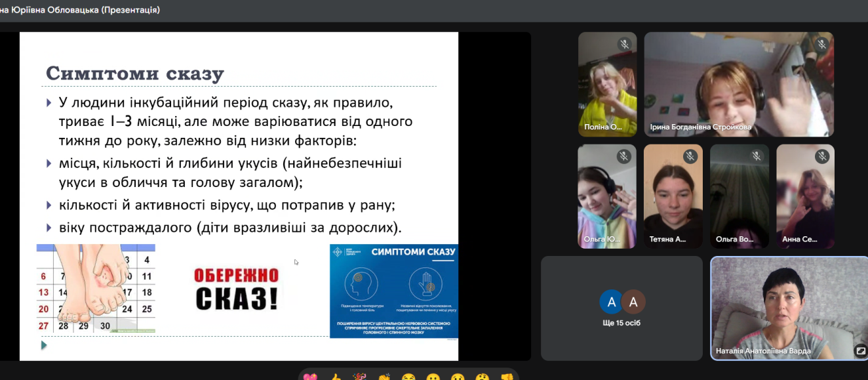Click picture-in-picture icon on Наталія Анатоліївна Варда tile
Viewport: 868px width, 380px height.
click(x=860, y=351)
